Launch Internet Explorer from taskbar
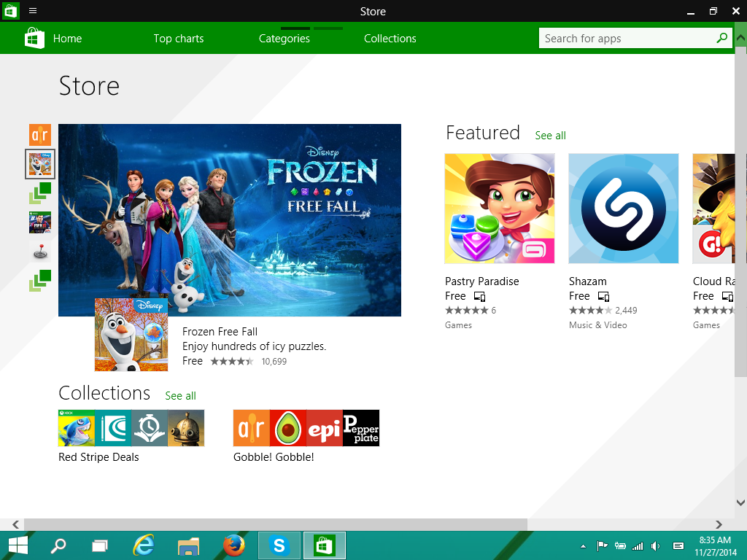 pyautogui.click(x=144, y=545)
